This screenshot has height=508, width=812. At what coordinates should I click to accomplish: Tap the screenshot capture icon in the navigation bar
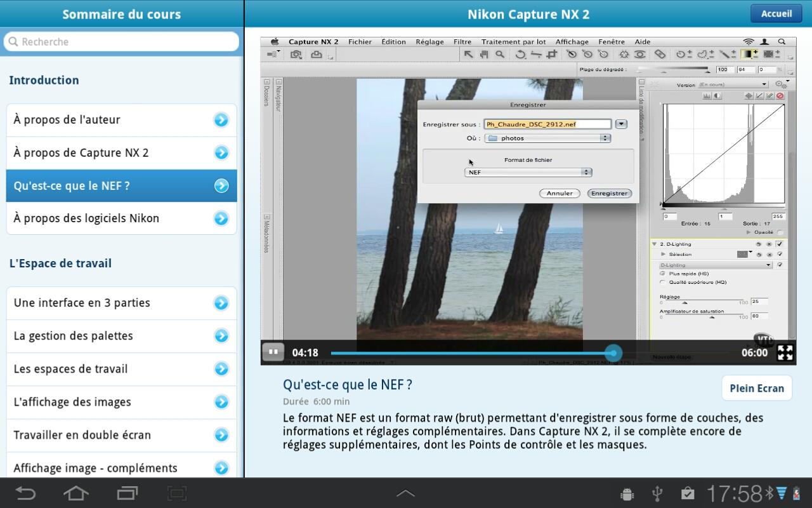(177, 493)
